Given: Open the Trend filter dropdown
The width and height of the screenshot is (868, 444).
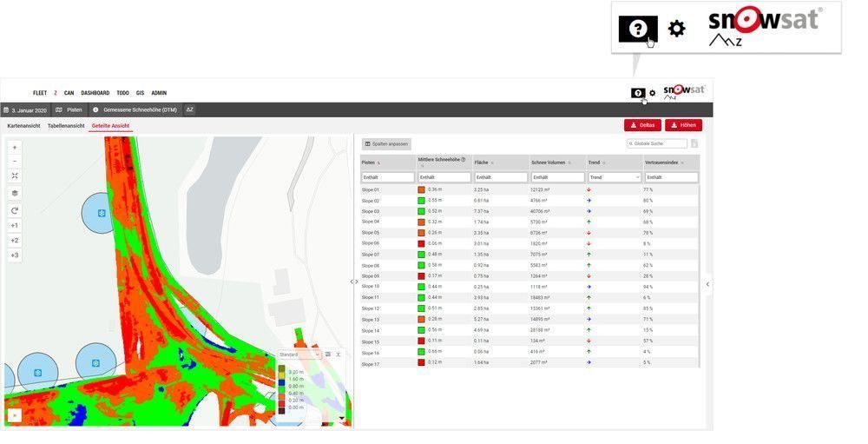Looking at the screenshot, I should point(614,177).
